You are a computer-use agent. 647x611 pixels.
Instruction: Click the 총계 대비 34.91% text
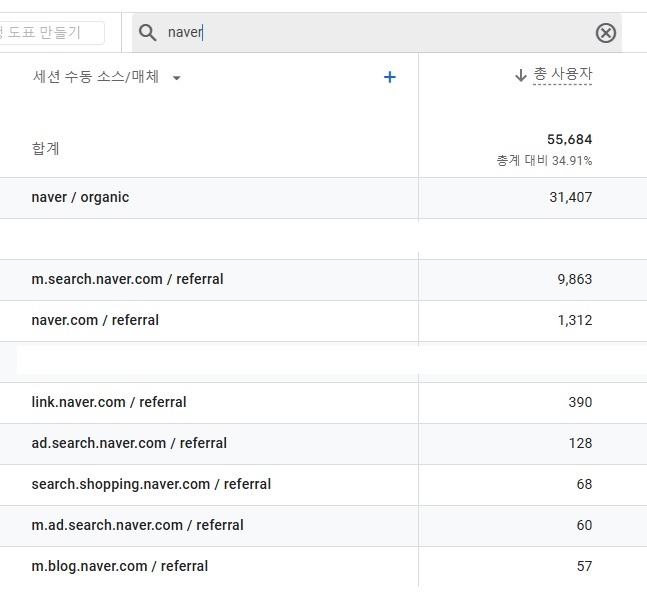pos(544,160)
